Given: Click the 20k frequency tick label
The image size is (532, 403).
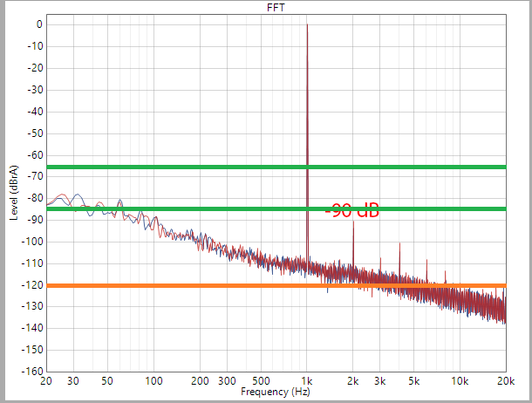Looking at the screenshot, I should tap(506, 381).
